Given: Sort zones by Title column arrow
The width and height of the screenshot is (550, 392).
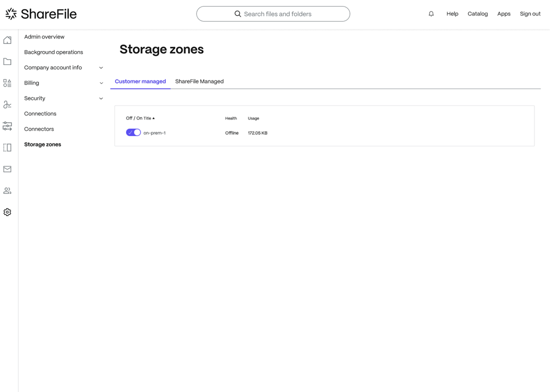Looking at the screenshot, I should coord(153,118).
